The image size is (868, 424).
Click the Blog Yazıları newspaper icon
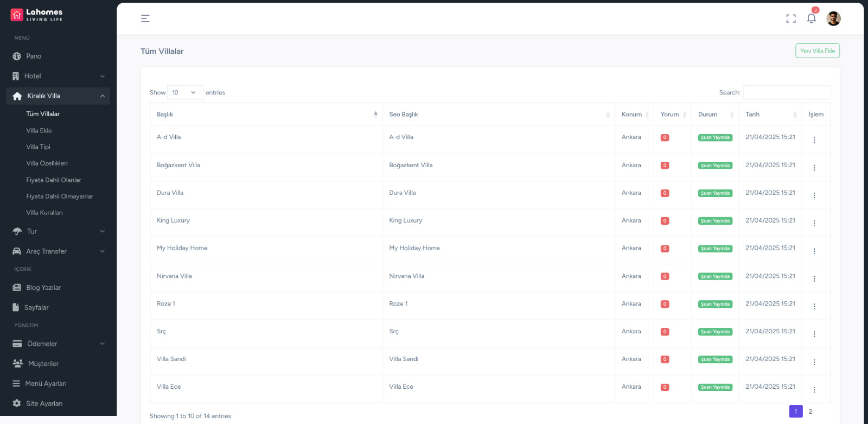point(17,288)
